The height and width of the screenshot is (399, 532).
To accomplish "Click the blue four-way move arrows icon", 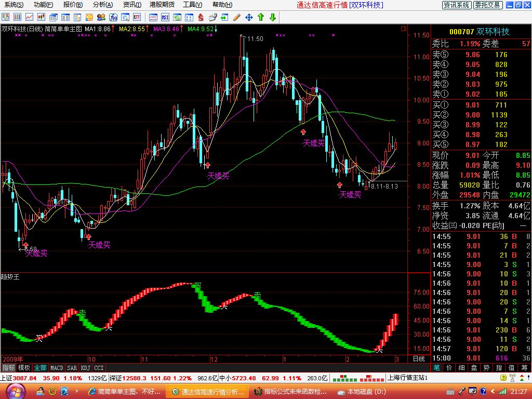I will pos(249,17).
